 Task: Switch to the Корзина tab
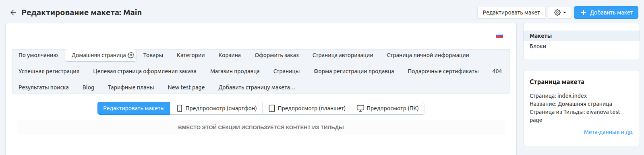pyautogui.click(x=230, y=55)
